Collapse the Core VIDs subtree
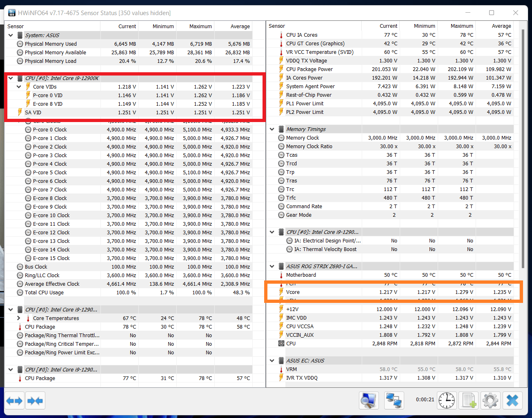This screenshot has width=532, height=418. [19, 87]
